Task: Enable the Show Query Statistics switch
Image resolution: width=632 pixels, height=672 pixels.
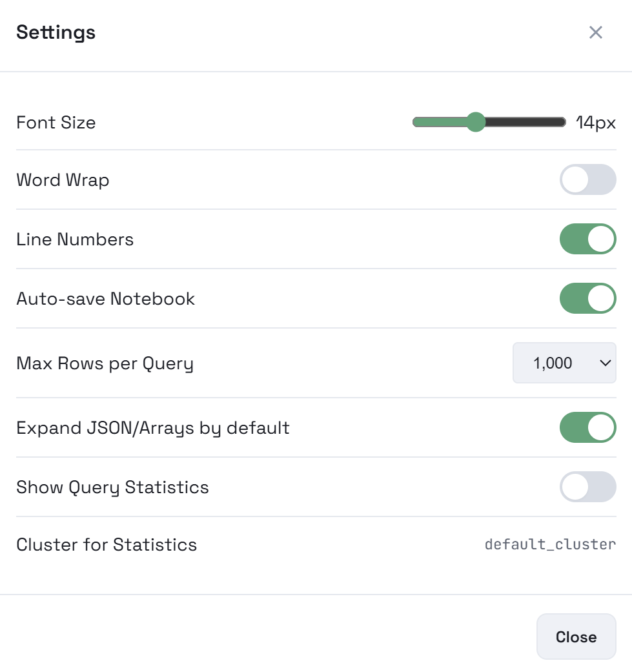Action: pos(587,487)
